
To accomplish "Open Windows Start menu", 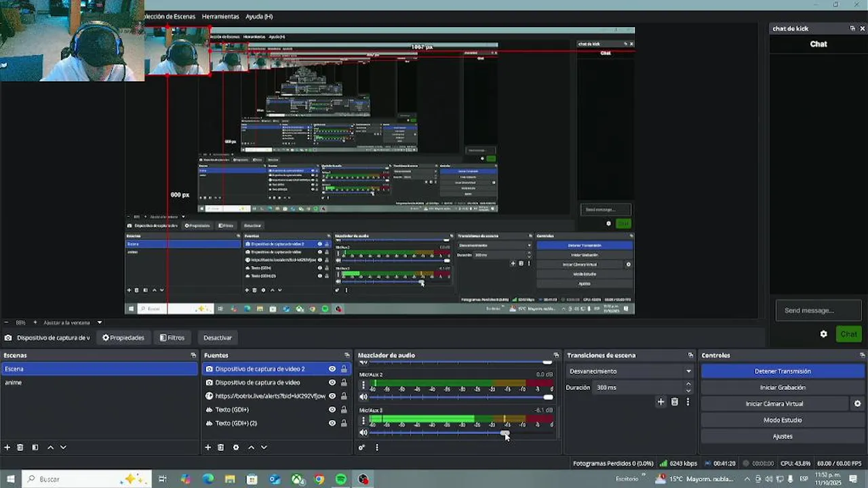I will [11, 479].
